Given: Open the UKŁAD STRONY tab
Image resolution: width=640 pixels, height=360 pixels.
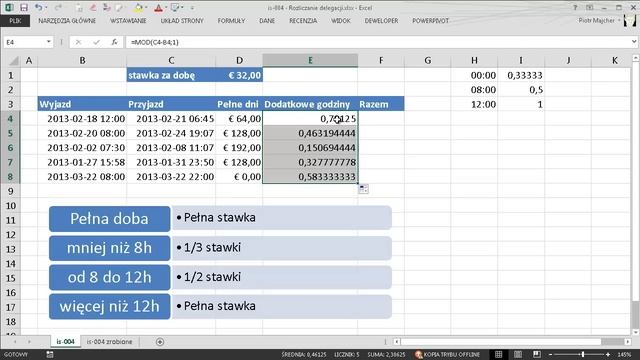Looking at the screenshot, I should [182, 20].
